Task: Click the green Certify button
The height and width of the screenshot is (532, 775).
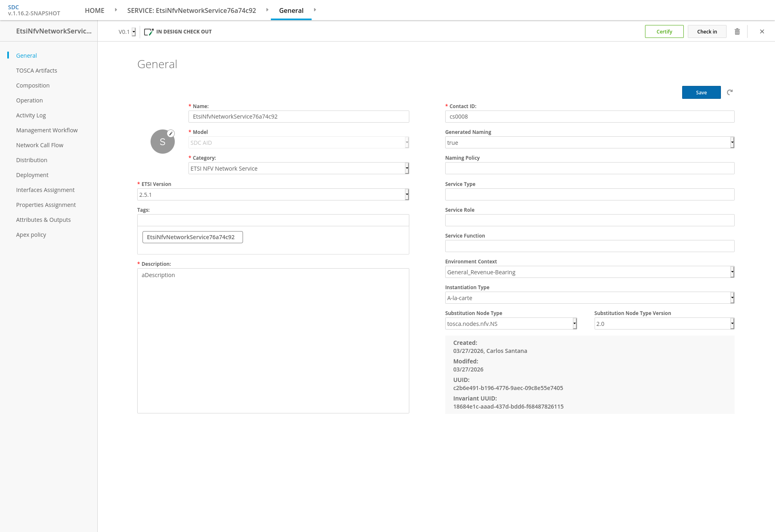Action: (664, 31)
